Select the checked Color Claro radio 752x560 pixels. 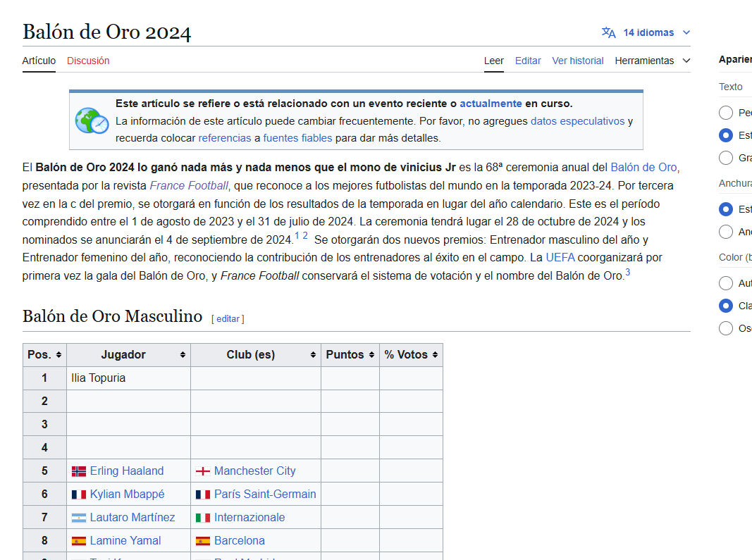[x=726, y=306]
